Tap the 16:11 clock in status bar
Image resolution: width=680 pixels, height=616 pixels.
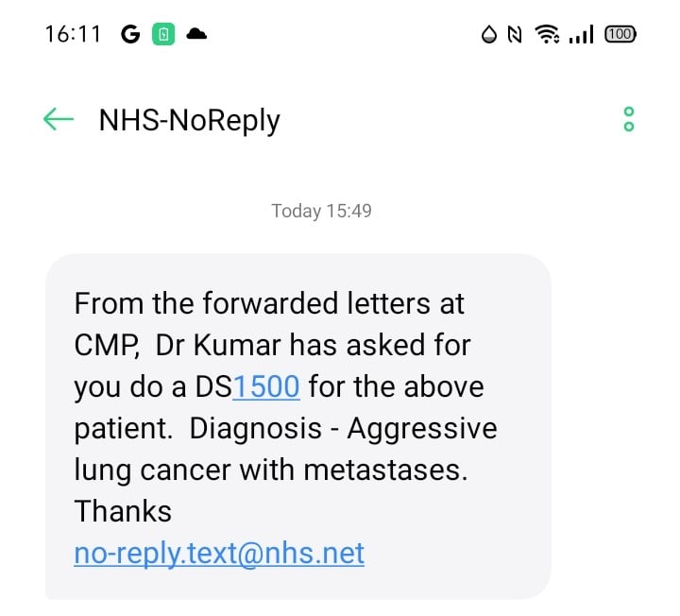(x=72, y=35)
